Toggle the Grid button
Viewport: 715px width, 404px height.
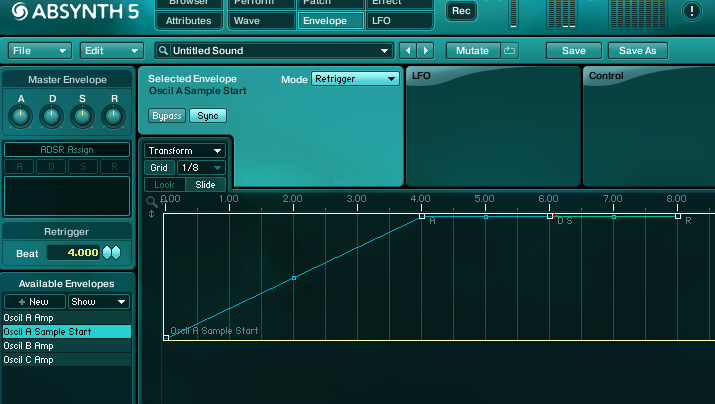(x=159, y=168)
